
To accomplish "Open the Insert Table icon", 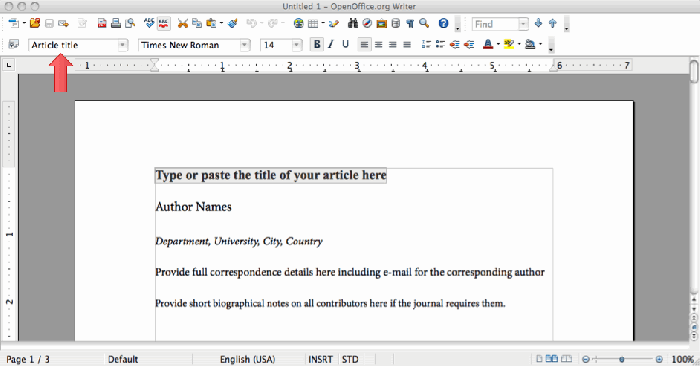I will click(313, 23).
